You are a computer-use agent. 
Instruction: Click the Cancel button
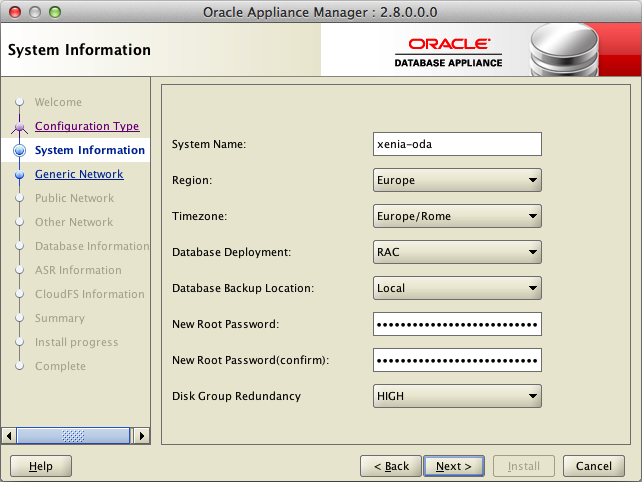point(594,466)
